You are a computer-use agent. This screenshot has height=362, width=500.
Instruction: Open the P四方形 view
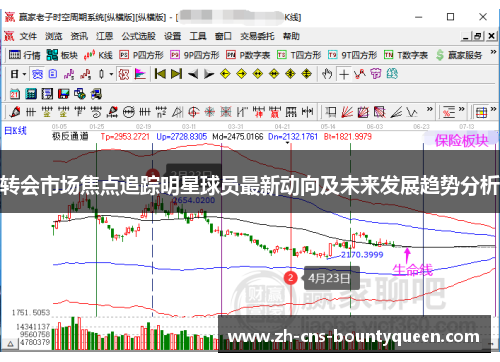[142, 55]
